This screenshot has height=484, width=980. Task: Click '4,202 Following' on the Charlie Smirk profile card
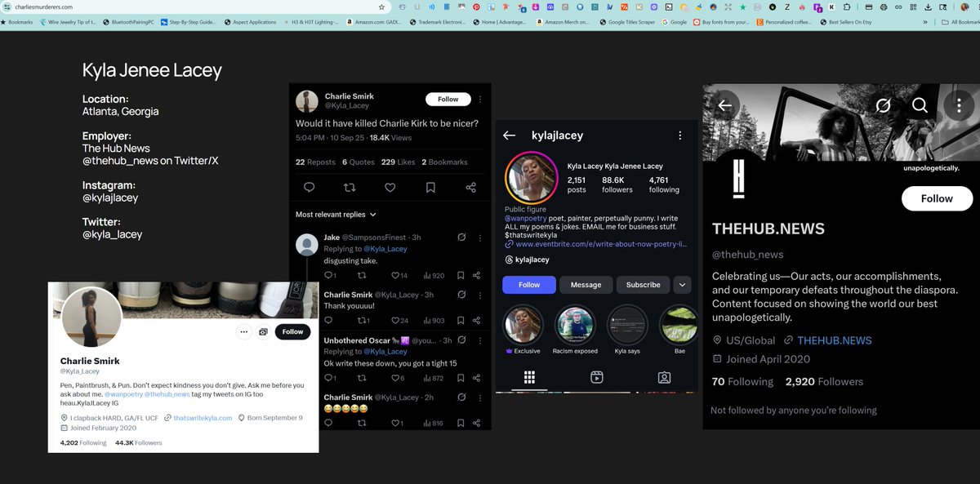(83, 442)
